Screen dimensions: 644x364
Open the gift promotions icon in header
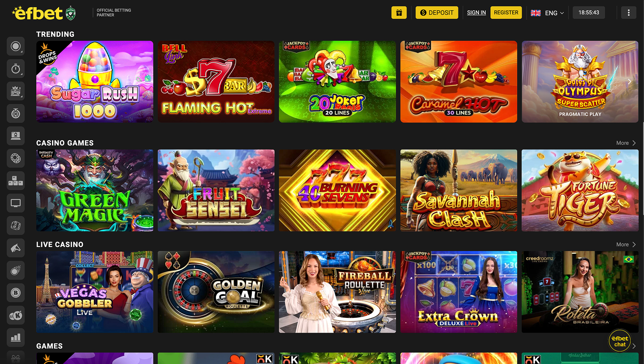pos(399,13)
